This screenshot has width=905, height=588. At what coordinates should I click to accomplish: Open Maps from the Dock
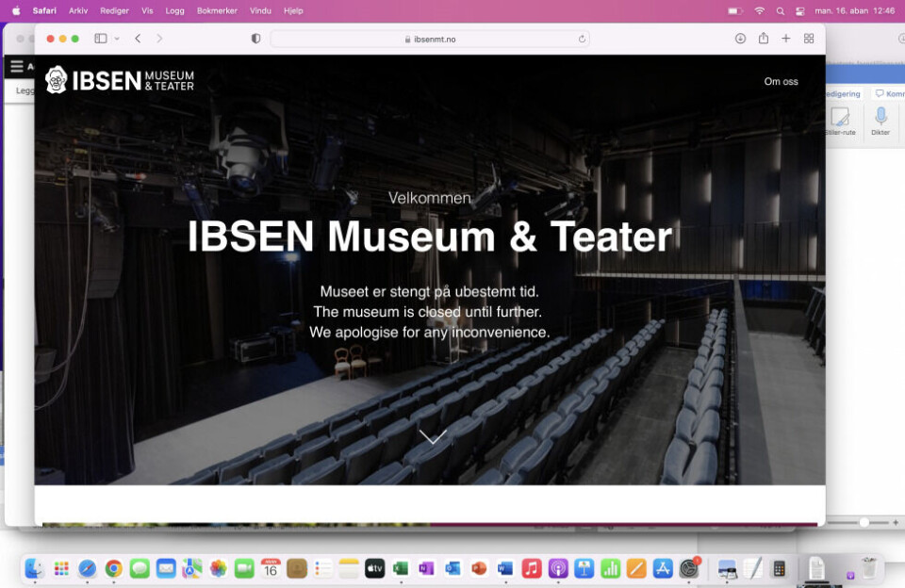coord(192,568)
